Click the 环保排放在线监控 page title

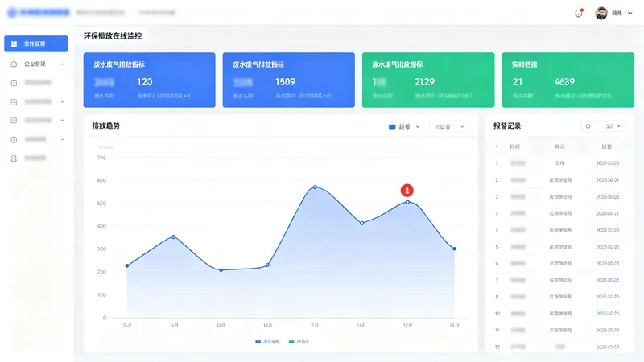coord(113,36)
